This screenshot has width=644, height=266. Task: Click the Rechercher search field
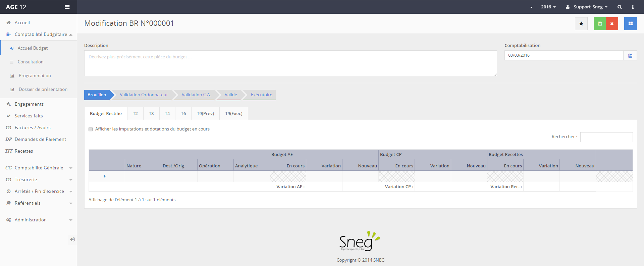pyautogui.click(x=606, y=137)
